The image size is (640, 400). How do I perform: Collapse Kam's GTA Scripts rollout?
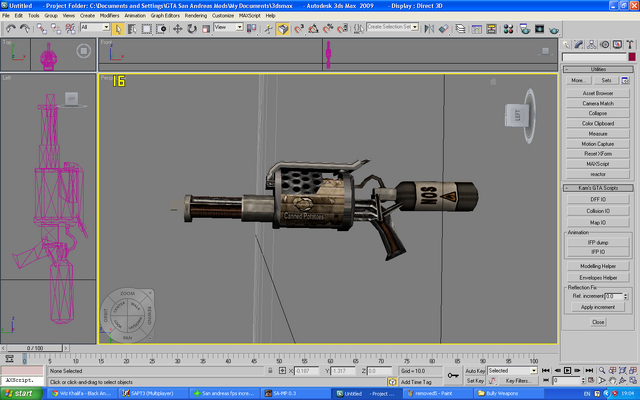click(x=598, y=188)
